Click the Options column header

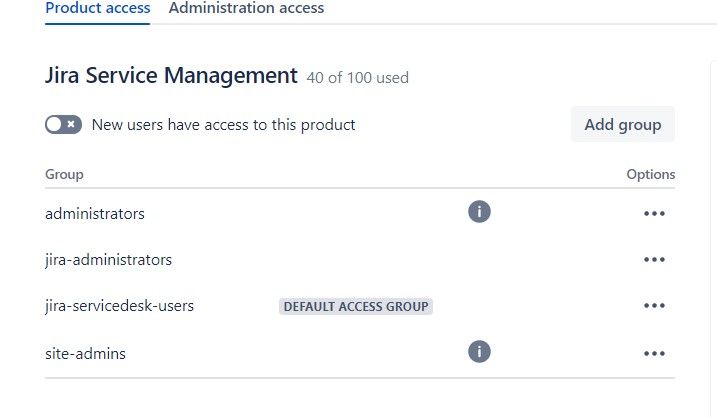tap(651, 174)
